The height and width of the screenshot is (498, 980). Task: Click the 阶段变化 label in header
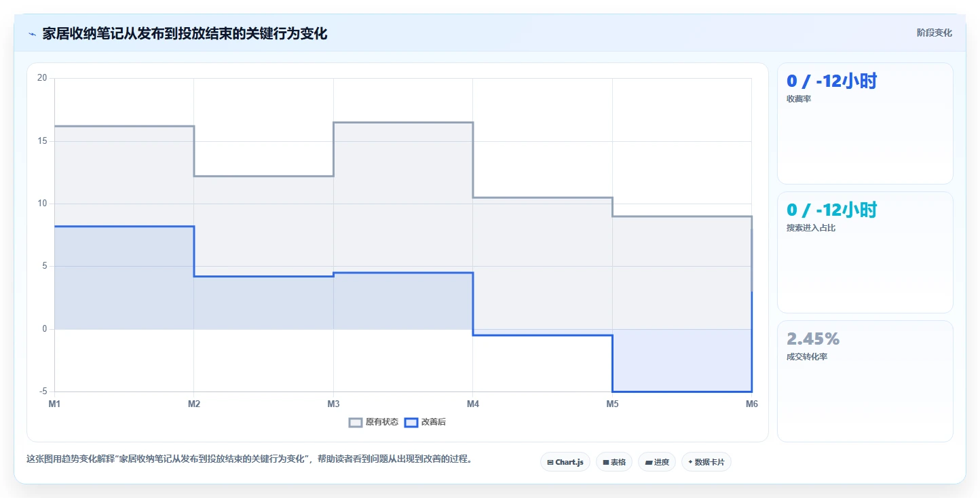pyautogui.click(x=935, y=33)
